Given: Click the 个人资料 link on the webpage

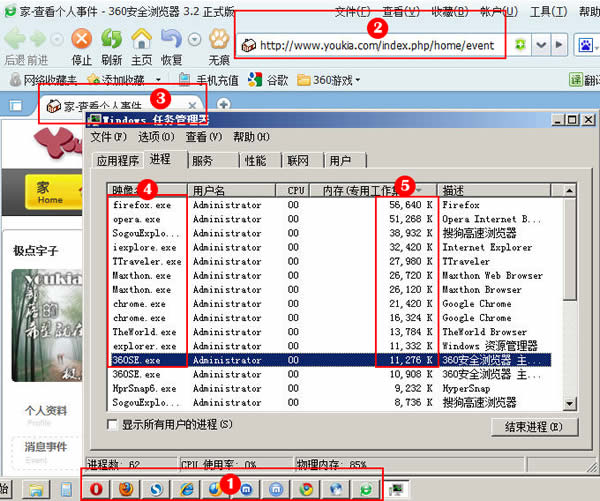Looking at the screenshot, I should (46, 411).
